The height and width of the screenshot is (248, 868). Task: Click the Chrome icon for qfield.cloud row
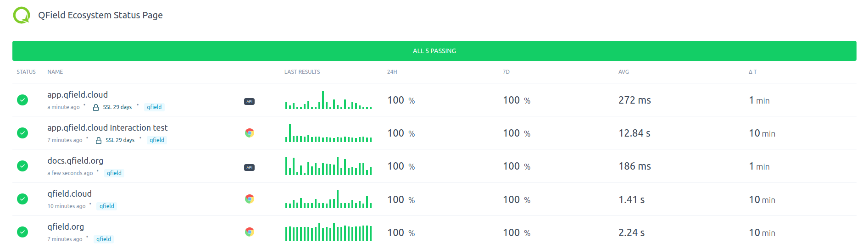pyautogui.click(x=249, y=199)
